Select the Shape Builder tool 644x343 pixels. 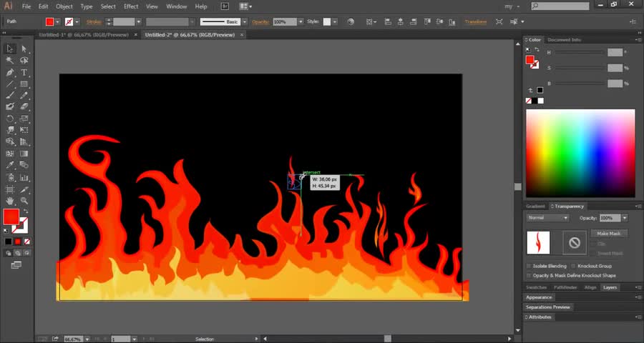tap(10, 142)
